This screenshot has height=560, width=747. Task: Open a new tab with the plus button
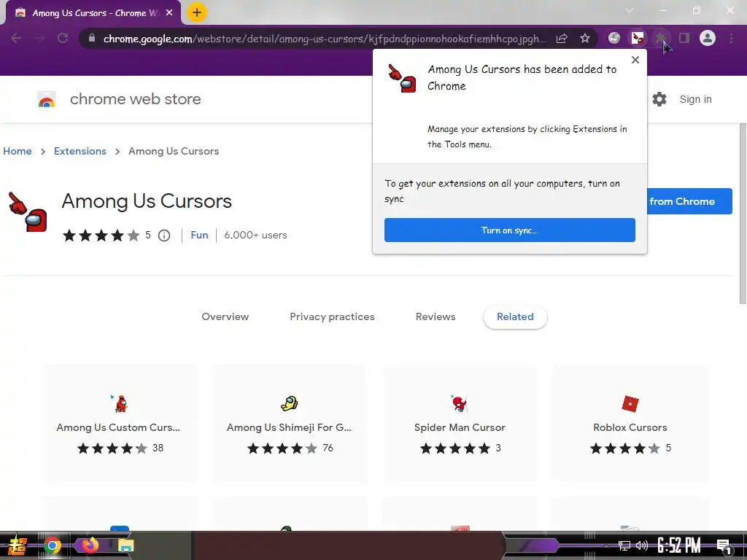pos(197,12)
